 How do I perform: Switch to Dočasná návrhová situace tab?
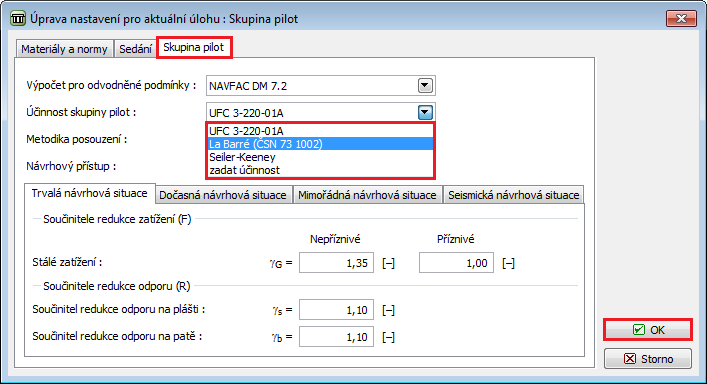(x=223, y=195)
